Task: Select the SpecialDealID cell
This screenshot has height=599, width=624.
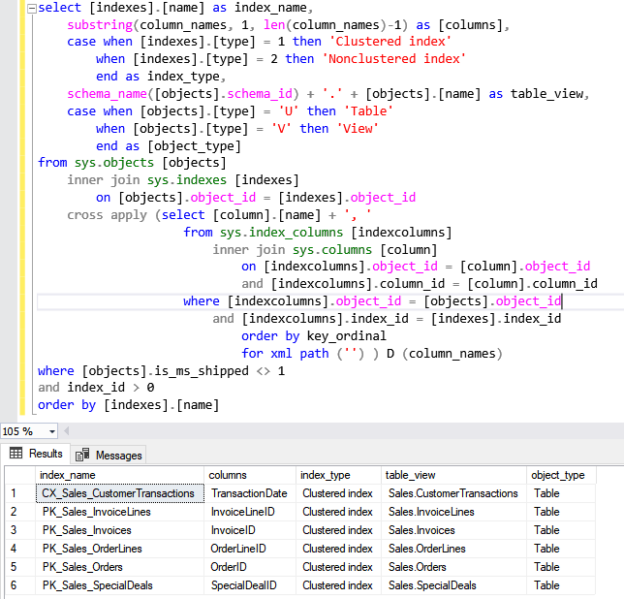Action: [x=250, y=585]
